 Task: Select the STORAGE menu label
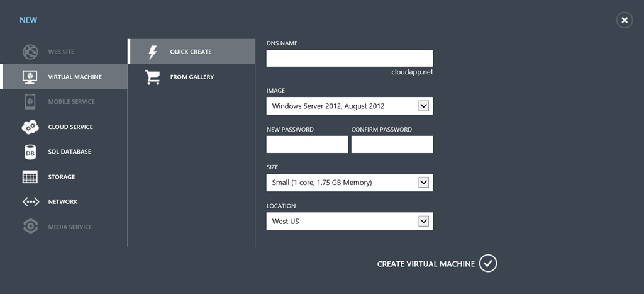tap(62, 177)
